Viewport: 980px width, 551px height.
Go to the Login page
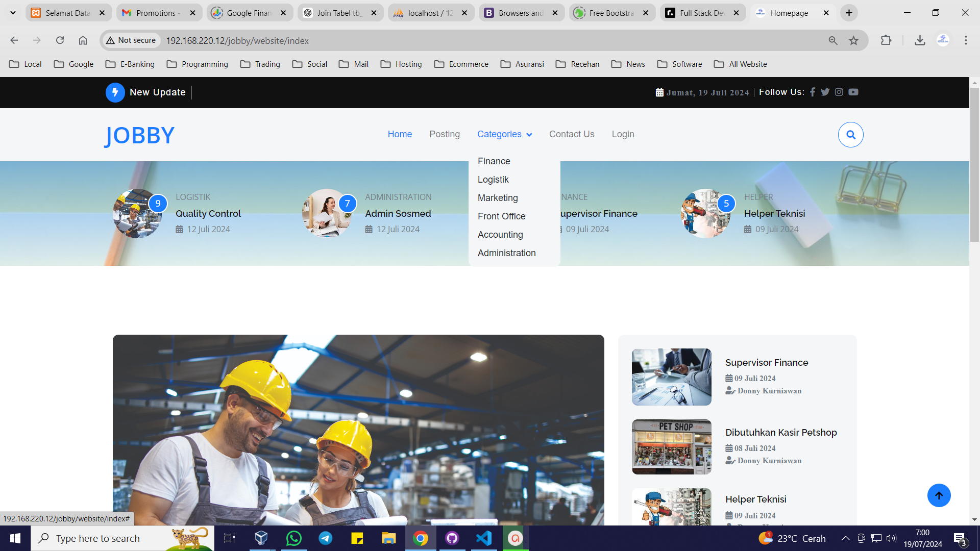tap(623, 134)
